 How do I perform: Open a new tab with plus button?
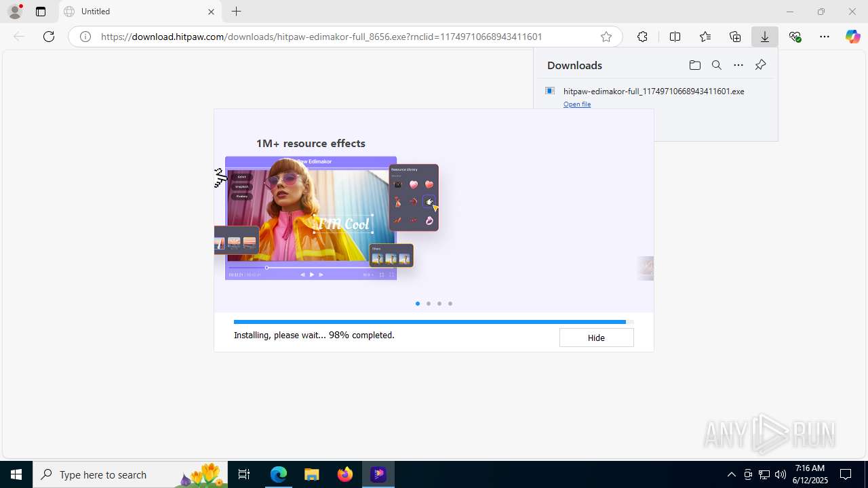236,12
